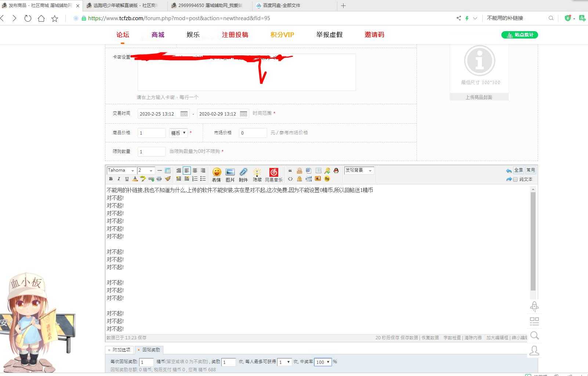Toggle the 纯文本 plain text checkbox
This screenshot has width=588, height=376.
pos(515,179)
